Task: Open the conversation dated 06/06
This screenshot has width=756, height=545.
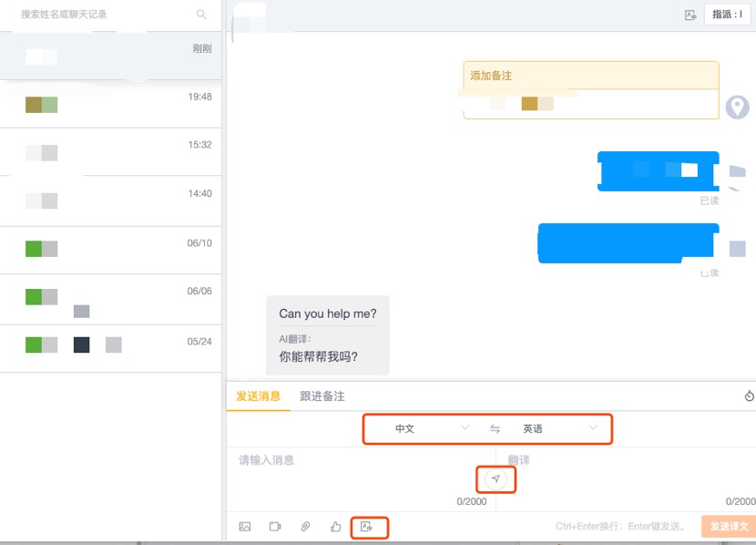Action: (x=110, y=300)
